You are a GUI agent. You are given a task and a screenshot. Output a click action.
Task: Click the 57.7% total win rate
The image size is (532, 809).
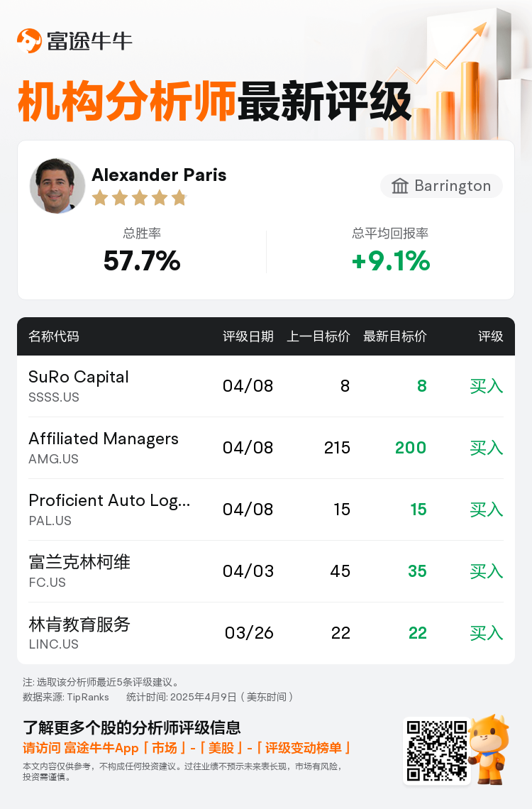(142, 260)
